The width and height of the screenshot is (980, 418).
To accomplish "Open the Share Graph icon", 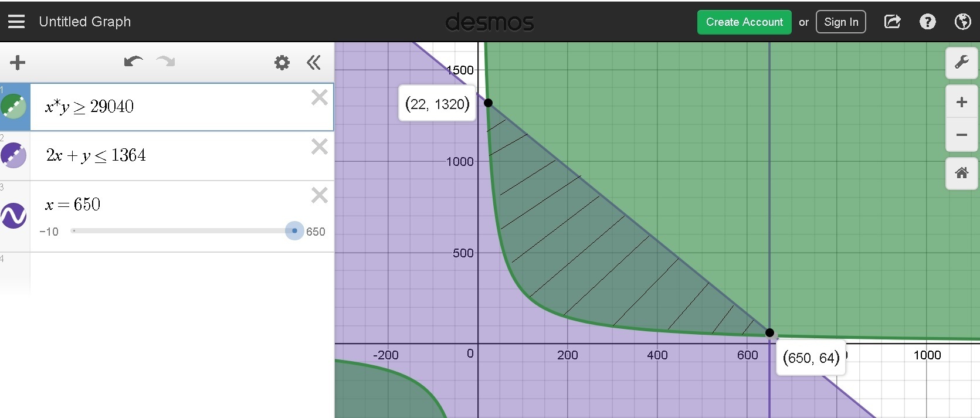I will 892,22.
